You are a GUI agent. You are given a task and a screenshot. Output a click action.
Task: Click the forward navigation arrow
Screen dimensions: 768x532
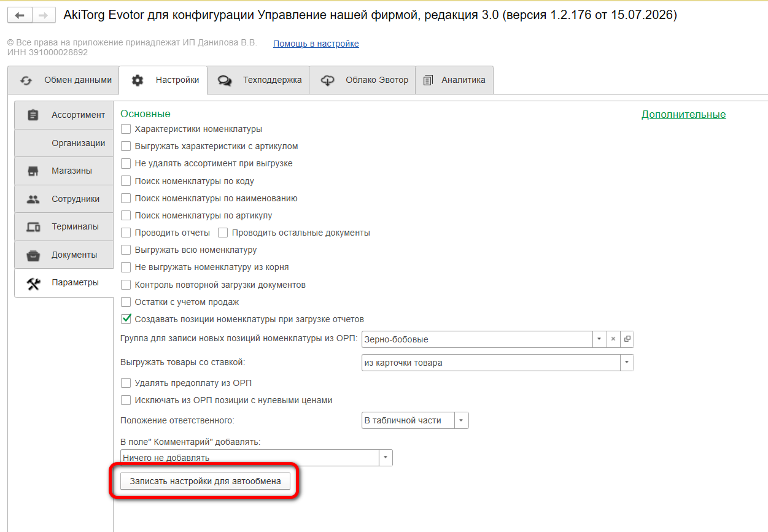[43, 15]
